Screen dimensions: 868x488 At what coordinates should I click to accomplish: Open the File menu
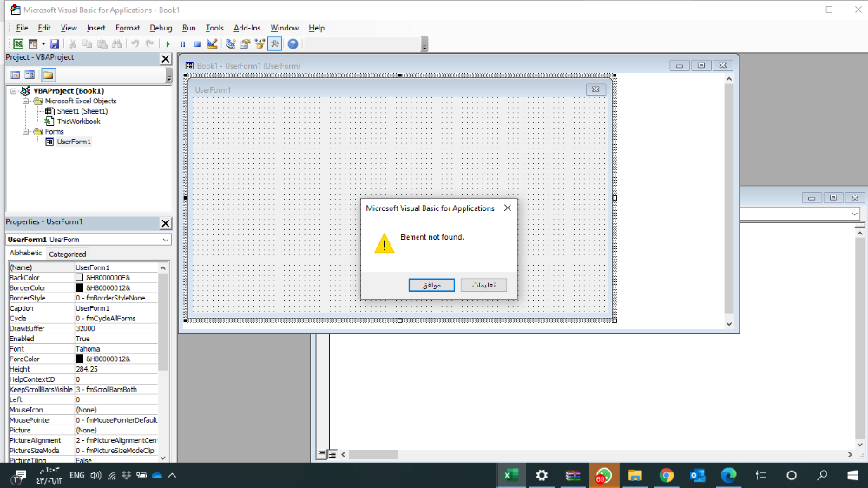pos(23,28)
